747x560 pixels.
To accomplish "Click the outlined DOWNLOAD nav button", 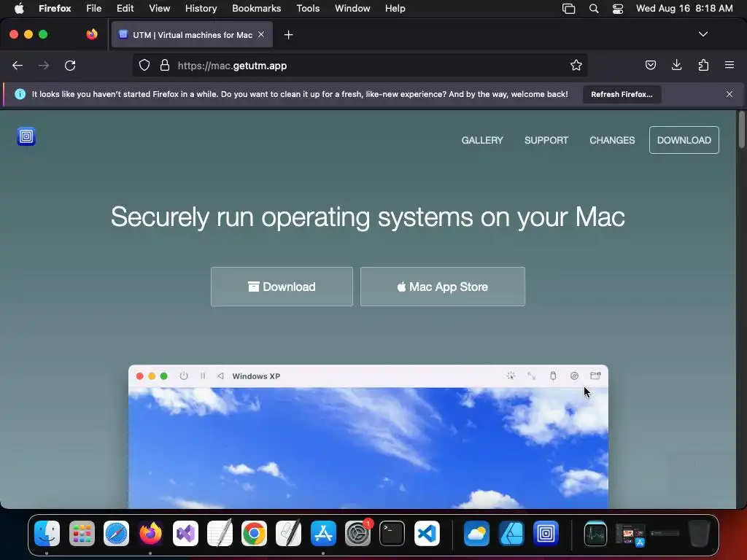I will pyautogui.click(x=684, y=140).
